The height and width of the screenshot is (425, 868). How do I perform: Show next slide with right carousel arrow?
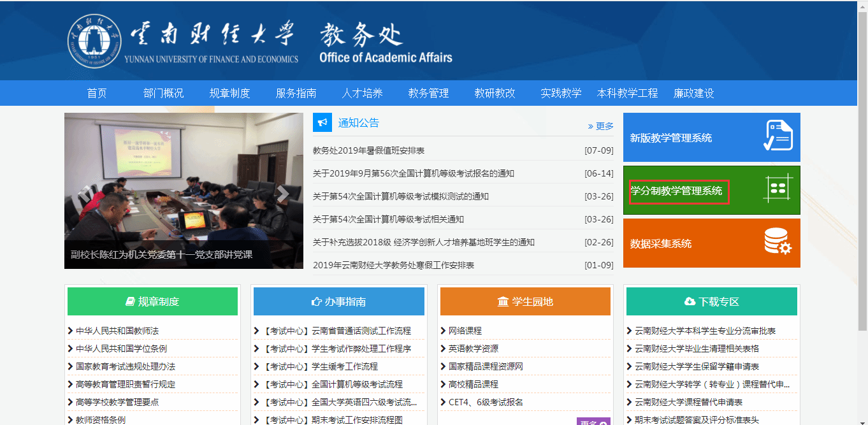(283, 194)
